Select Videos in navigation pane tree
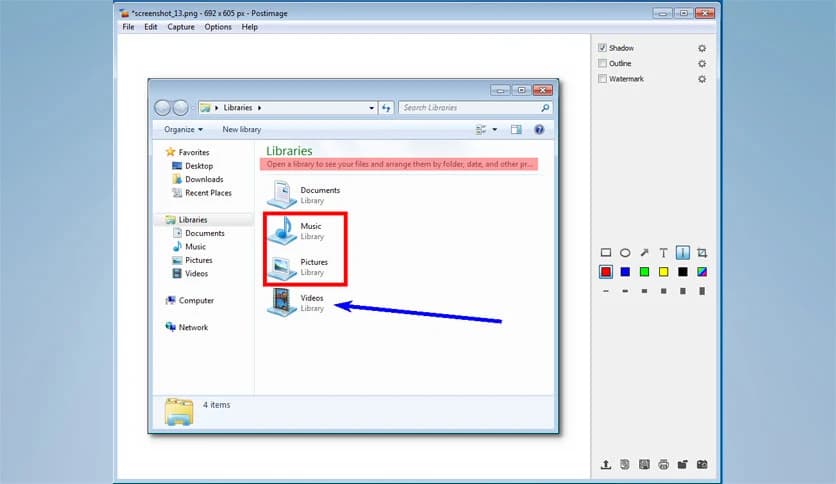 point(190,273)
